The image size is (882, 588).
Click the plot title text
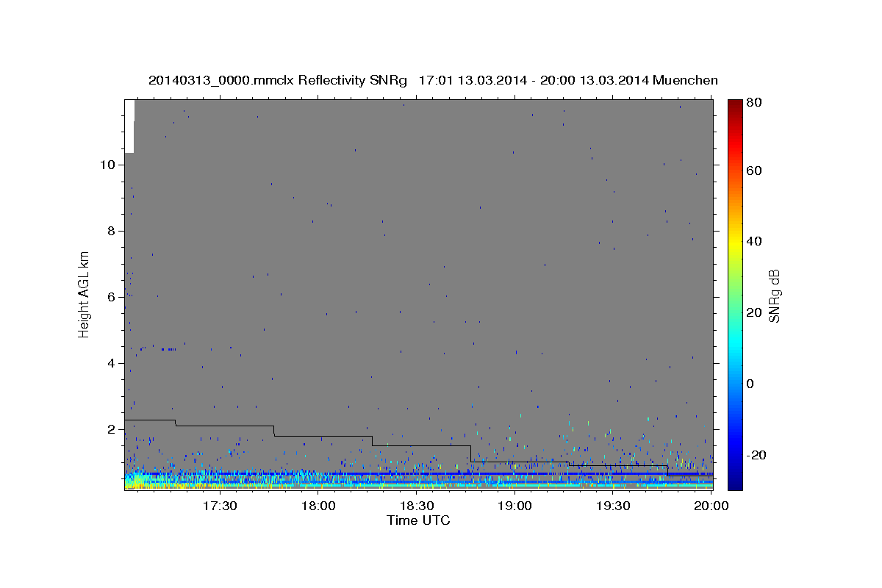(x=433, y=80)
